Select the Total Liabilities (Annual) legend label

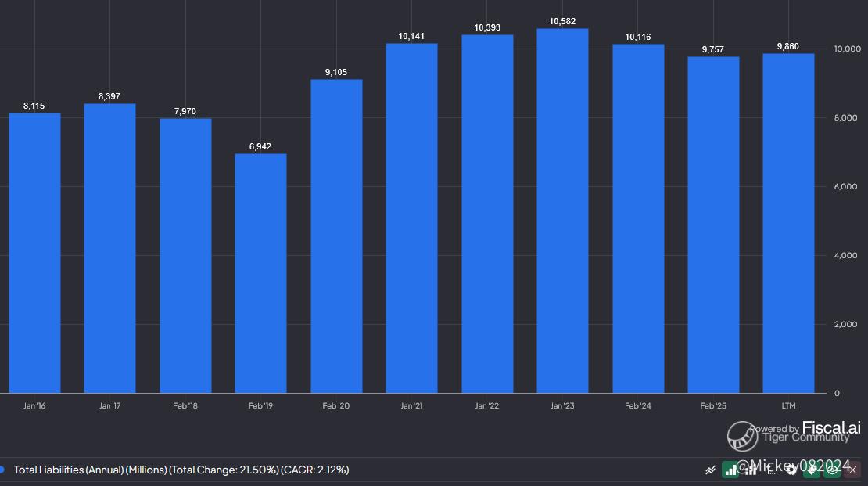[181, 470]
